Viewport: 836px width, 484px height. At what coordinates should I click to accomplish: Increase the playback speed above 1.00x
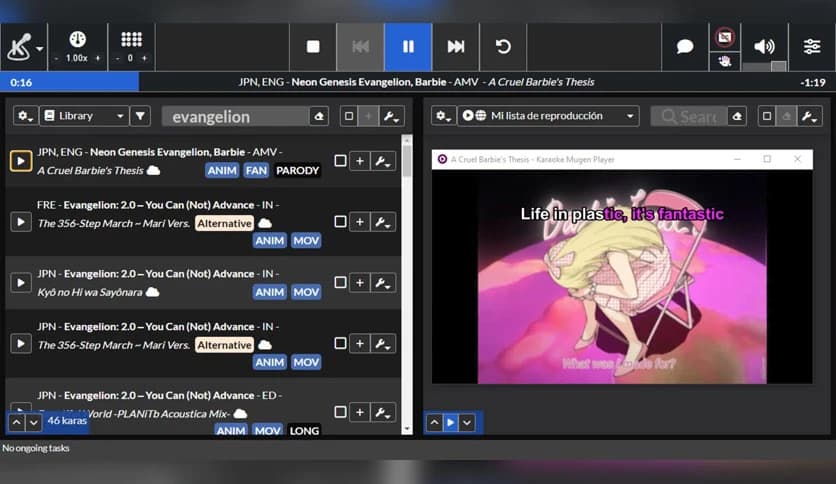point(98,58)
